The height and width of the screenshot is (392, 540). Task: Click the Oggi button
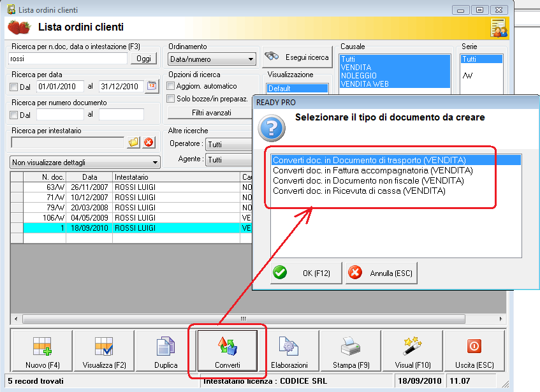(143, 59)
